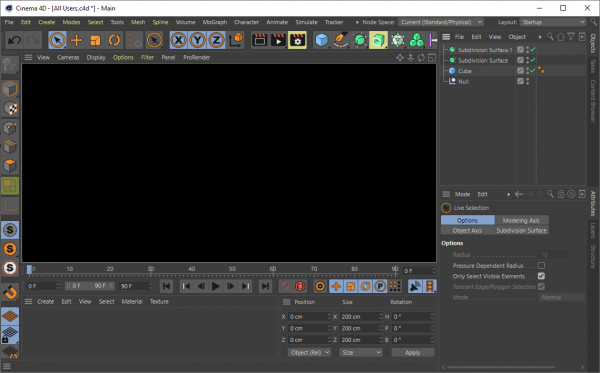This screenshot has height=373, width=600.
Task: Click the MoGraph Cloner icon
Action: point(416,40)
